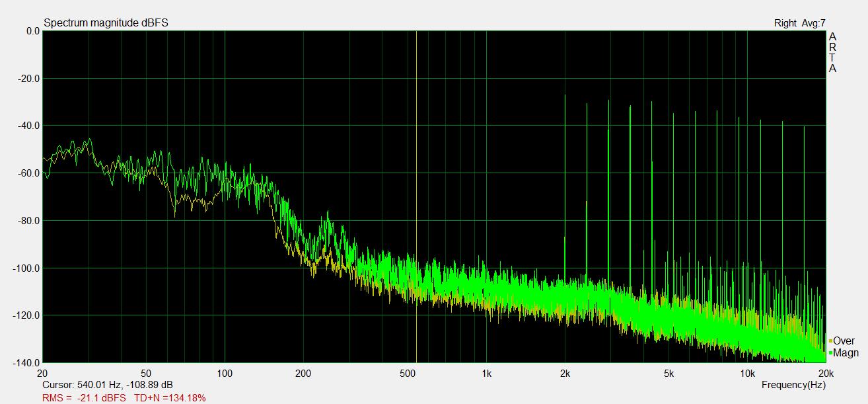Click the '-140.0' y-axis tick label
Image resolution: width=868 pixels, height=404 pixels.
pyautogui.click(x=26, y=363)
